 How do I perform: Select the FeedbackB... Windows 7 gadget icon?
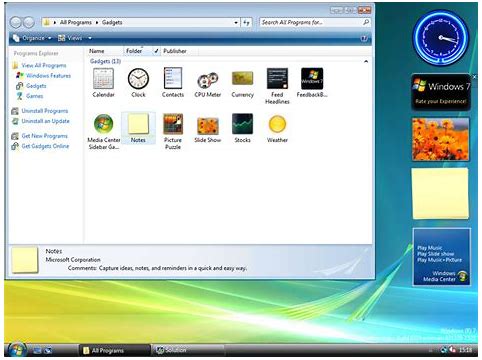[x=312, y=78]
